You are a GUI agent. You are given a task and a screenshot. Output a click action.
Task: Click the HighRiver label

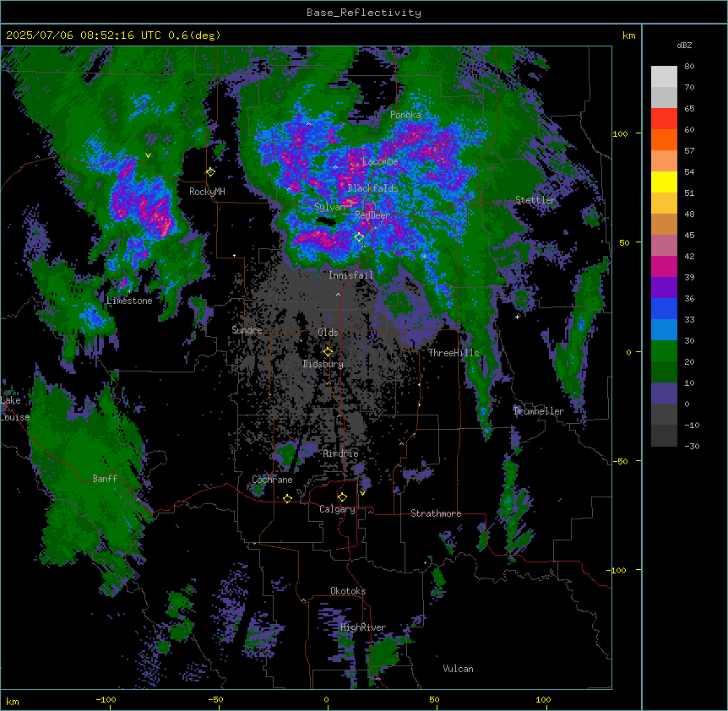coord(363,628)
